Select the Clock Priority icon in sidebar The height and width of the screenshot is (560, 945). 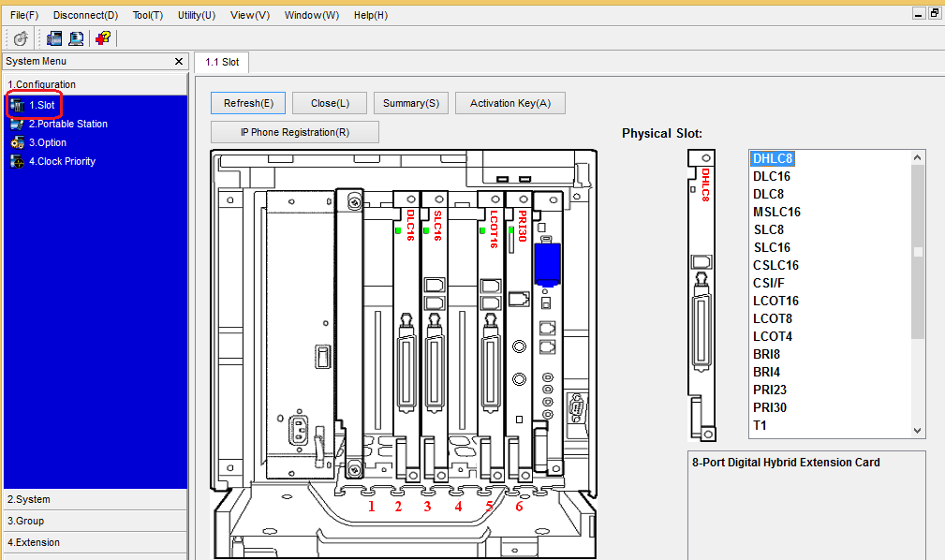pyautogui.click(x=18, y=161)
